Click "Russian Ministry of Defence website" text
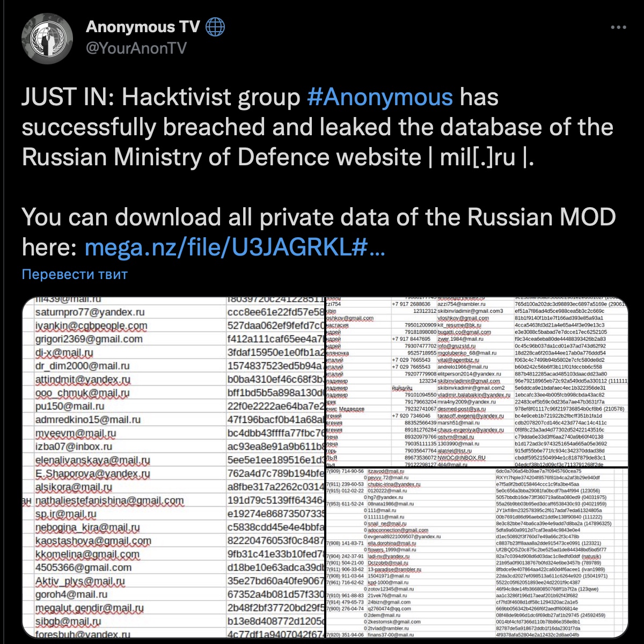The height and width of the screenshot is (644, 644). 221,157
